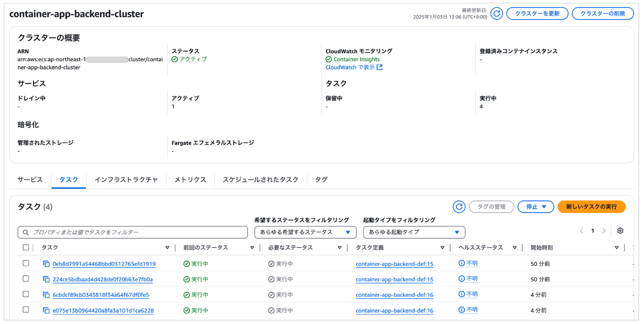Click クラスターの削除 button
Viewport: 644px width, 324px height.
pyautogui.click(x=603, y=14)
